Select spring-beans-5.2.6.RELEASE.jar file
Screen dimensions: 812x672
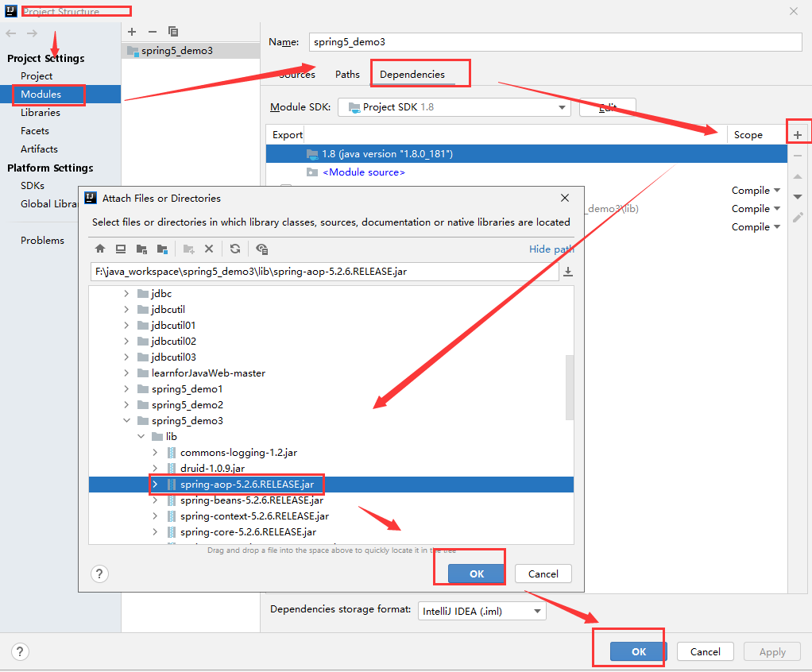(252, 500)
